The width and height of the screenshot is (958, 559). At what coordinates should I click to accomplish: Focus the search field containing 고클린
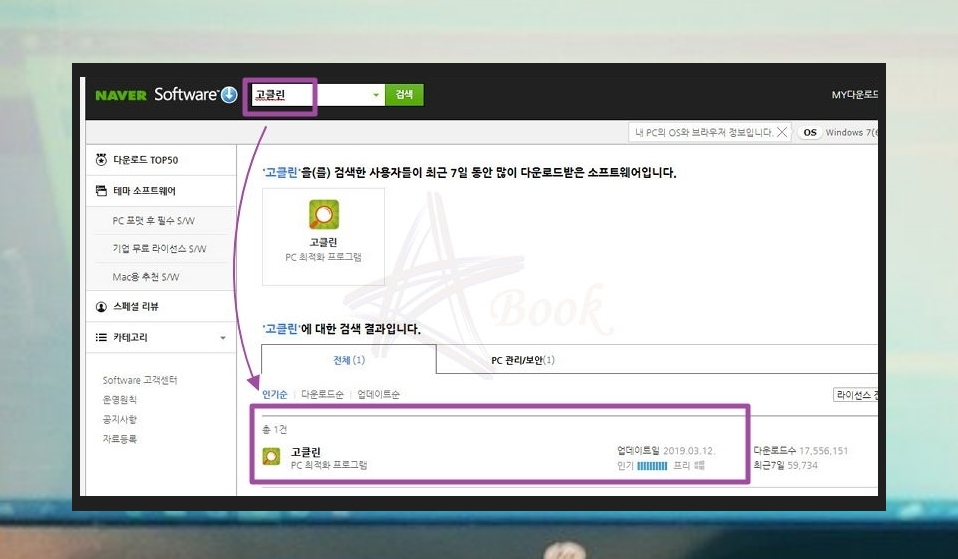coord(309,95)
